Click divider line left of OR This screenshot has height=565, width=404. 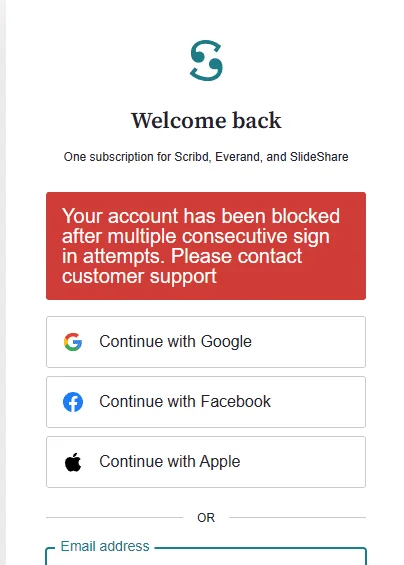(x=115, y=517)
